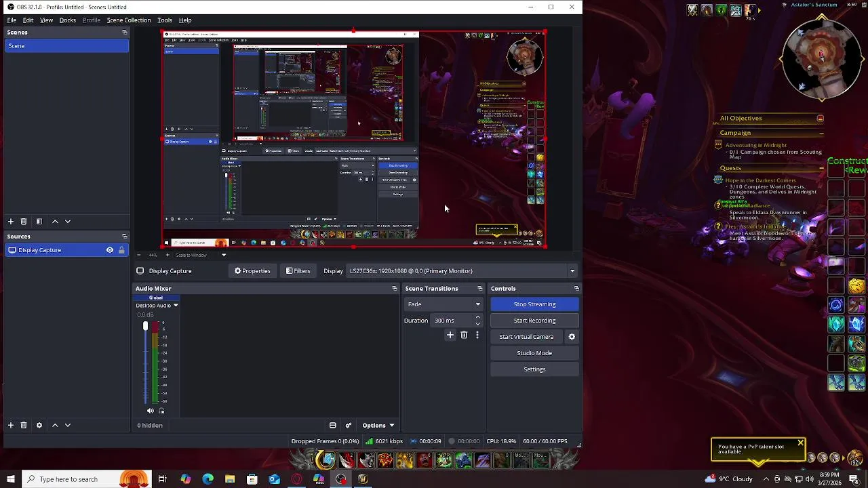
Task: Open OBS Settings button
Action: pyautogui.click(x=534, y=369)
